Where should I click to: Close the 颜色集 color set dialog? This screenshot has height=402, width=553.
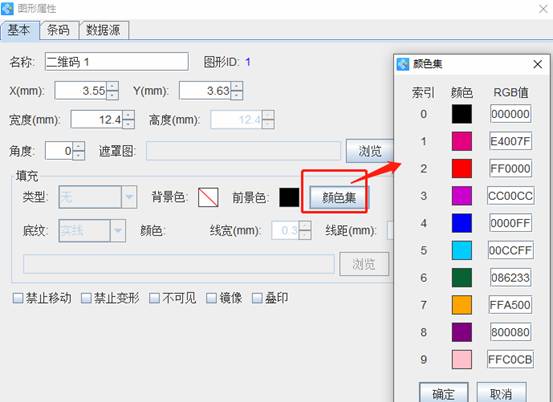click(x=537, y=64)
